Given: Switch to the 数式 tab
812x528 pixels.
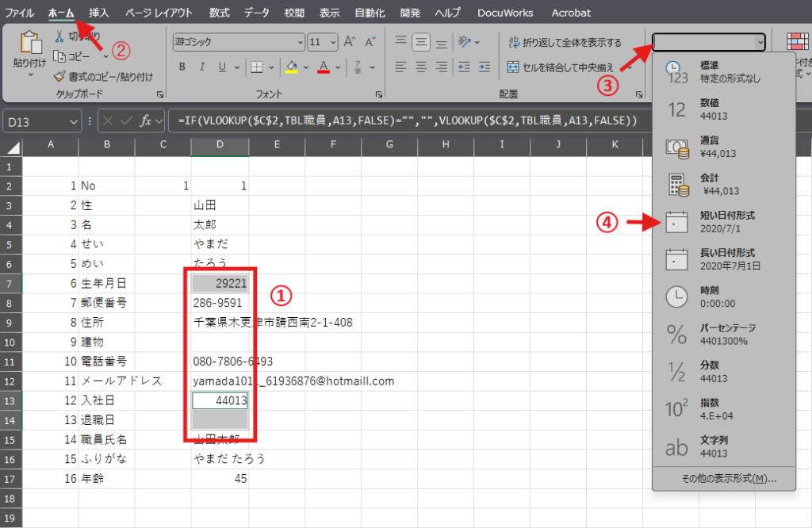Looking at the screenshot, I should coord(219,13).
